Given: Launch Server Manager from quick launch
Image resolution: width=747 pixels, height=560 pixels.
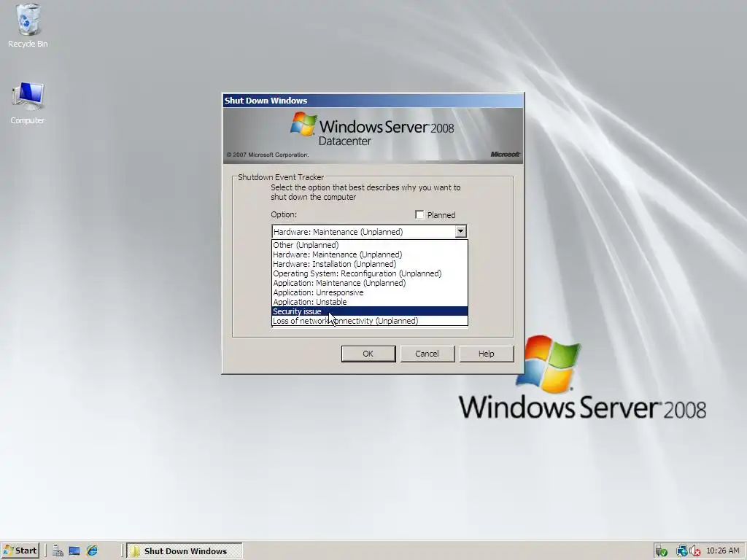Looking at the screenshot, I should [58, 551].
